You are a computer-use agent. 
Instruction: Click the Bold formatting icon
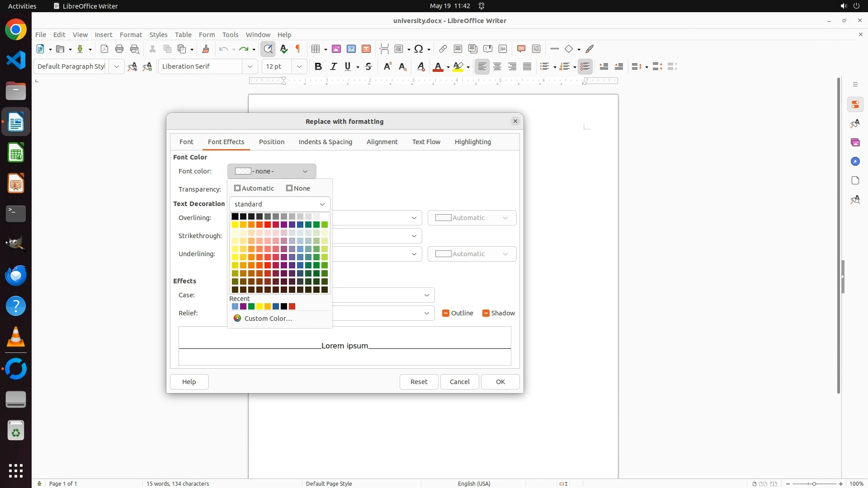pyautogui.click(x=318, y=66)
